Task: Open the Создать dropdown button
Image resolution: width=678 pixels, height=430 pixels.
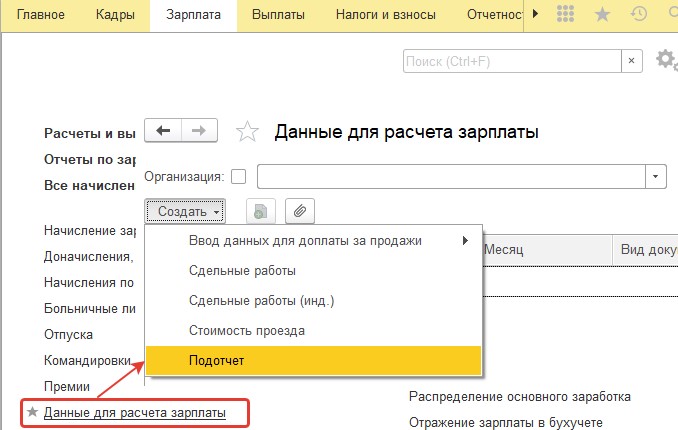Action: click(x=185, y=212)
